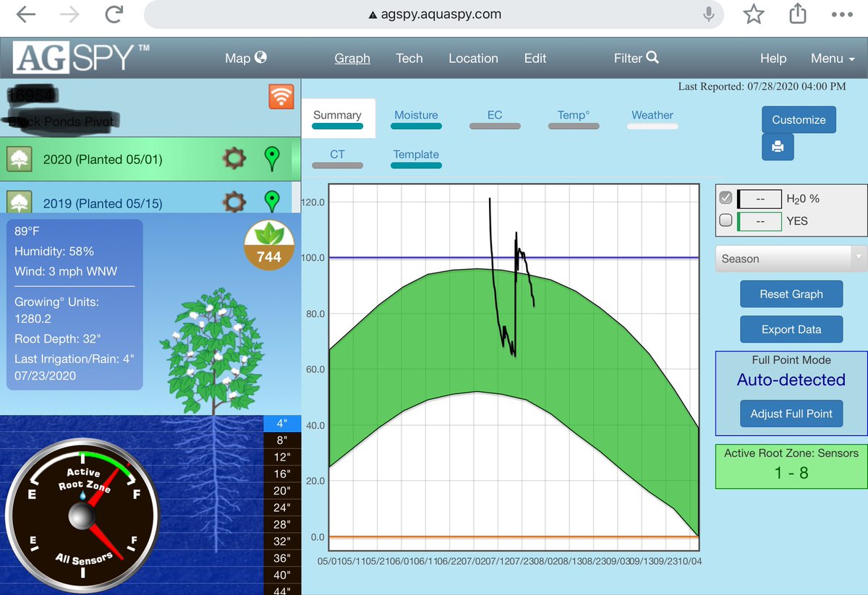The image size is (868, 595).
Task: Click the green map pin for 2019 season
Action: [x=272, y=202]
